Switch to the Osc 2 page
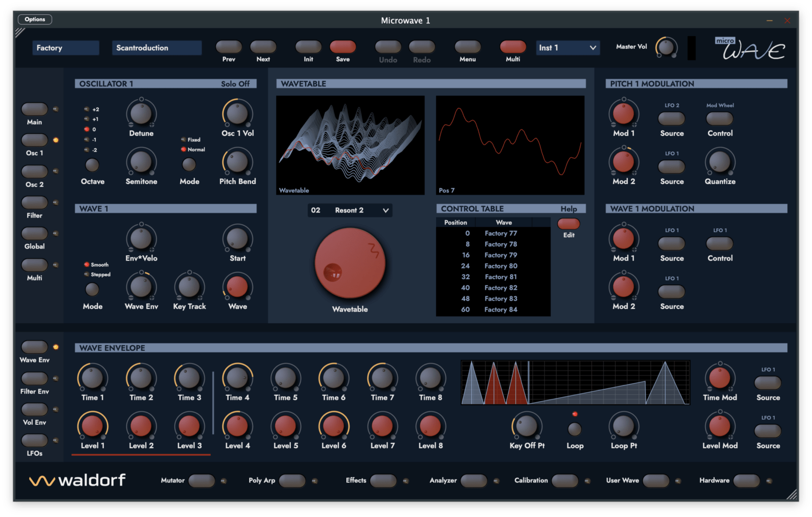 coord(34,172)
